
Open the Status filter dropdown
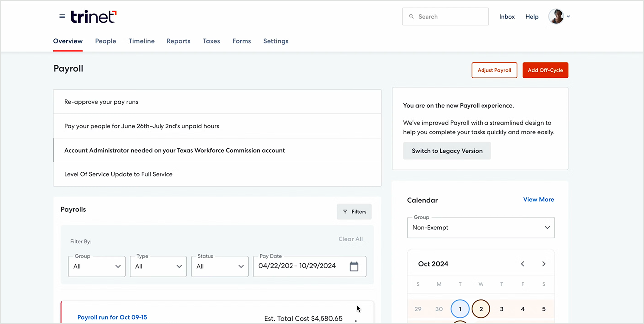pyautogui.click(x=220, y=266)
